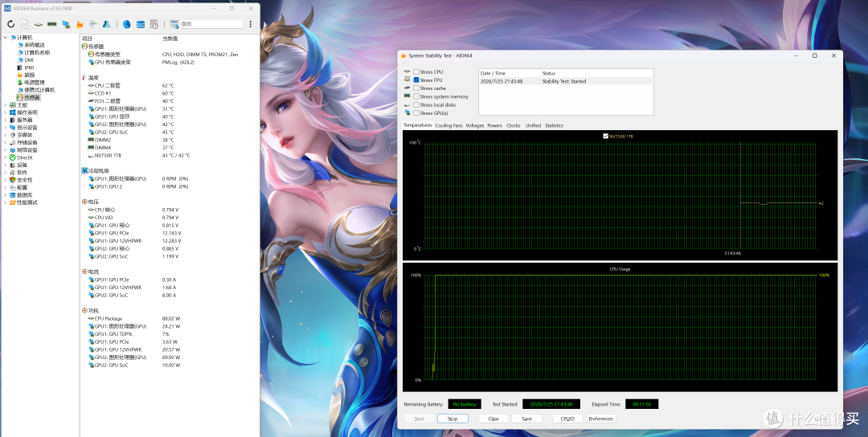Switch to the Clocks tab
Screen dimensions: 868x437
(x=513, y=125)
